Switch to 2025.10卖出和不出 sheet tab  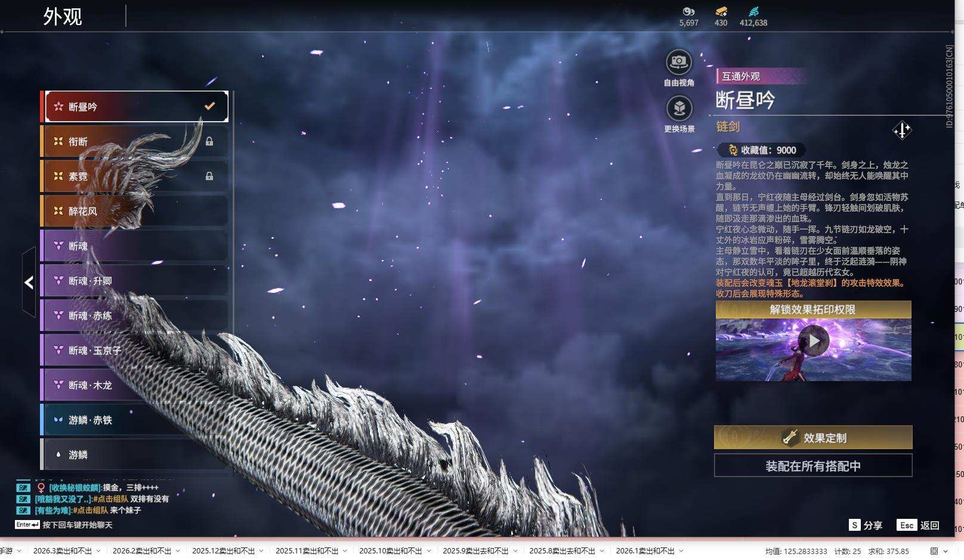click(391, 551)
